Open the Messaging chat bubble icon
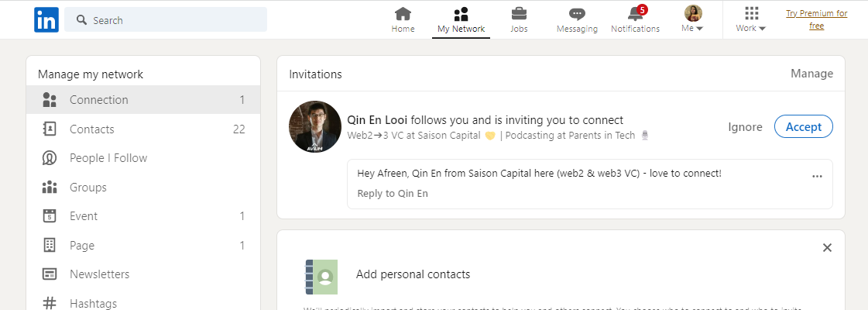Image resolution: width=868 pixels, height=310 pixels. (x=577, y=14)
